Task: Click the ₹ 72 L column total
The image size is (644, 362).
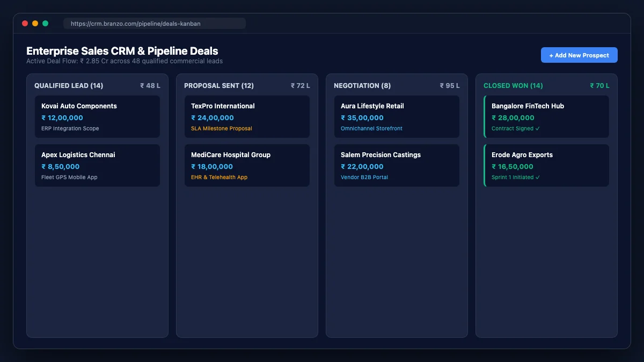Action: pos(301,86)
